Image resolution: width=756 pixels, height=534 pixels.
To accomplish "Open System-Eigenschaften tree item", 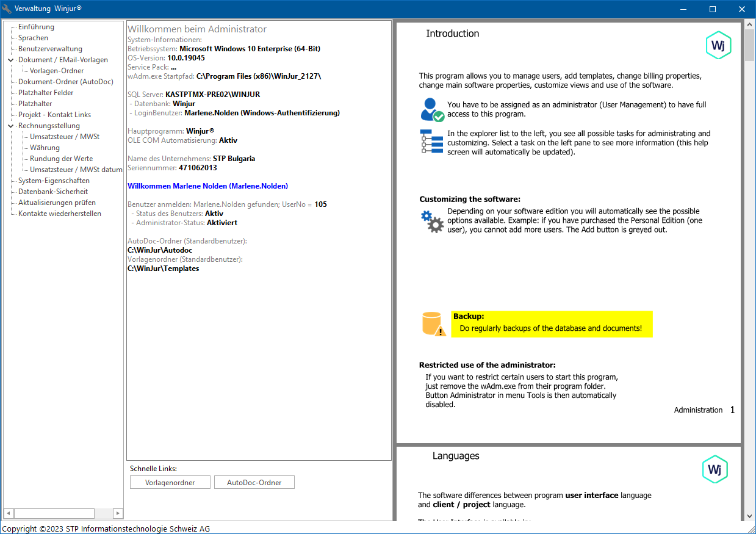I will coord(54,181).
